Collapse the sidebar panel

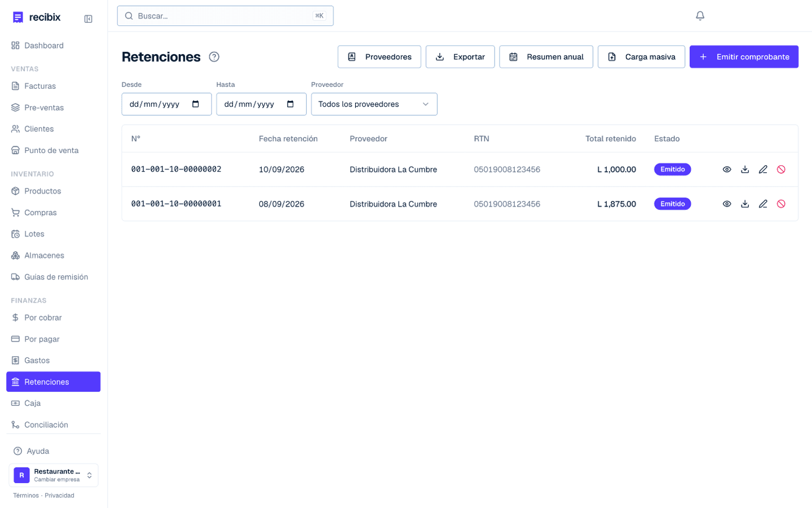pos(89,19)
